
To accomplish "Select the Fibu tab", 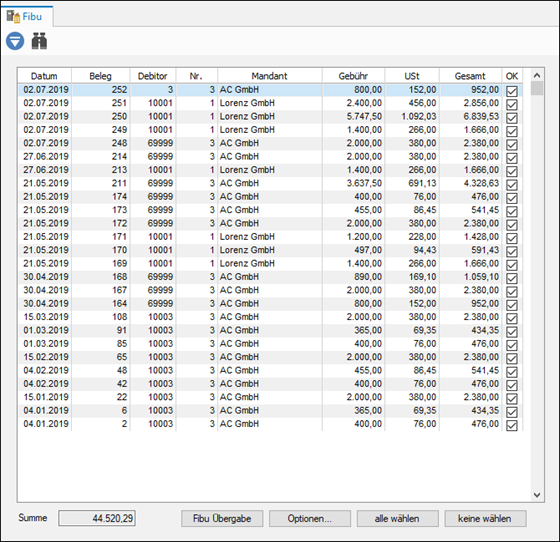I will click(27, 16).
